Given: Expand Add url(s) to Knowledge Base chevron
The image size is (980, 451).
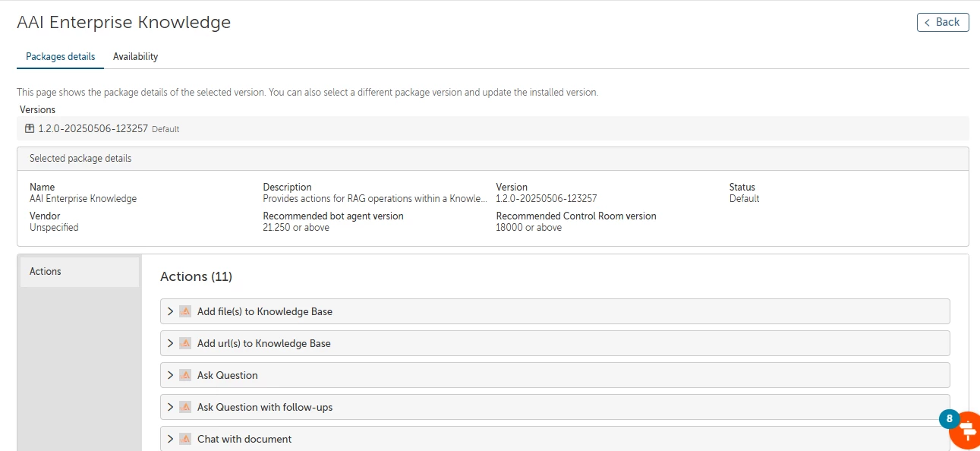Looking at the screenshot, I should [x=171, y=343].
